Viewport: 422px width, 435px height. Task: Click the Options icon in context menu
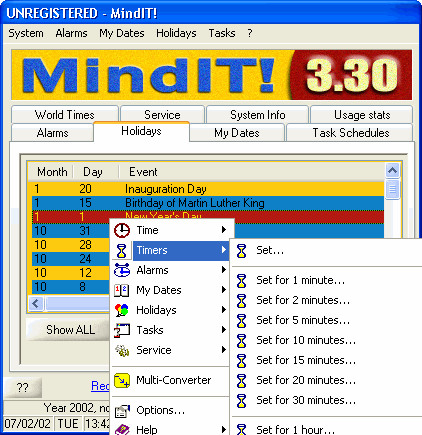point(122,411)
